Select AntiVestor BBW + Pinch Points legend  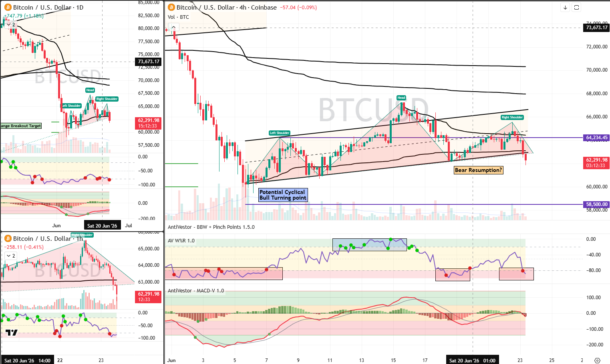click(x=211, y=227)
